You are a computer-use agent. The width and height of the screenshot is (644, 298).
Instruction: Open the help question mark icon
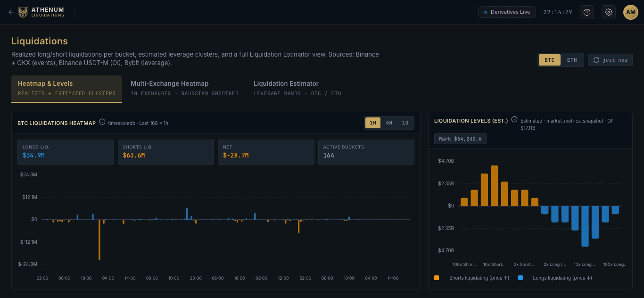[x=587, y=12]
